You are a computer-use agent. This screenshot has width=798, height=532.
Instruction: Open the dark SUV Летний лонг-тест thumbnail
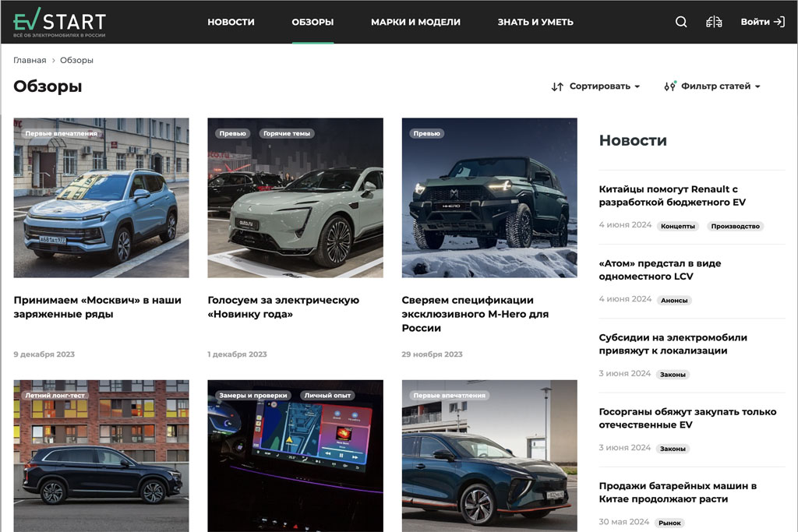(x=101, y=456)
